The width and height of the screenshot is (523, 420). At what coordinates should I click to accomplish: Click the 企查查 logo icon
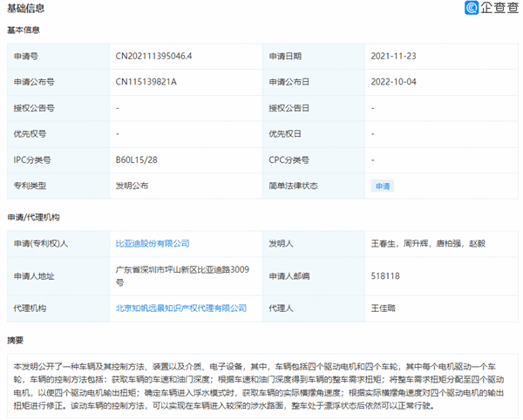click(472, 8)
